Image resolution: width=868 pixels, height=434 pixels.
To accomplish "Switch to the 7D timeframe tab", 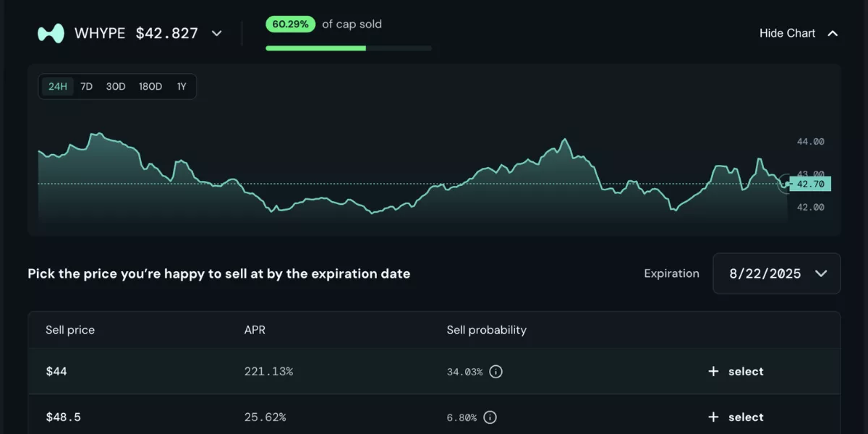I will pyautogui.click(x=86, y=85).
